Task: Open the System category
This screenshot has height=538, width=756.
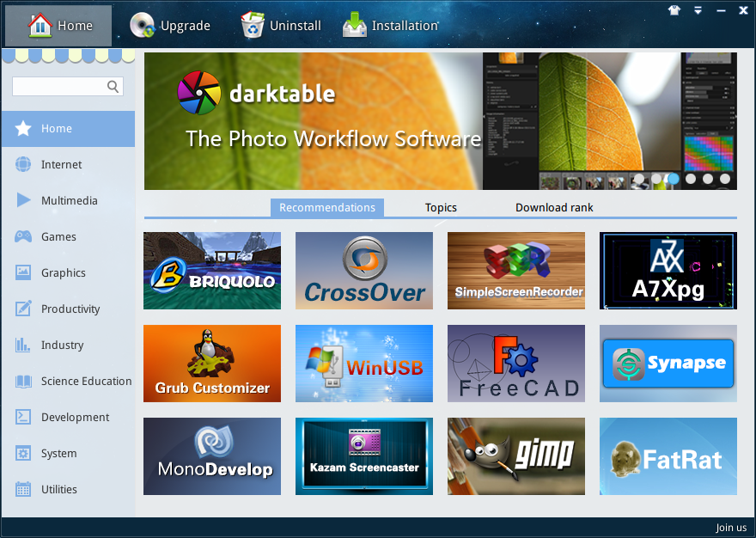Action: pos(68,454)
